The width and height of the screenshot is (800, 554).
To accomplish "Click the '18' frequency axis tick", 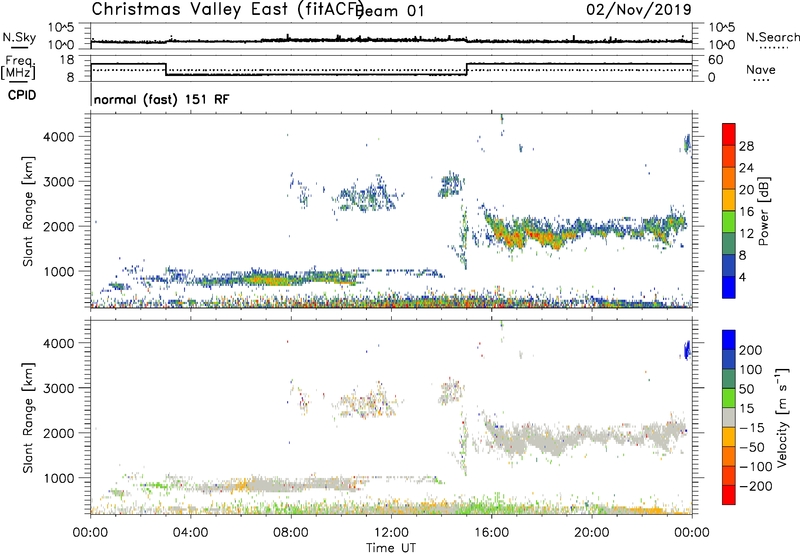I will point(68,60).
